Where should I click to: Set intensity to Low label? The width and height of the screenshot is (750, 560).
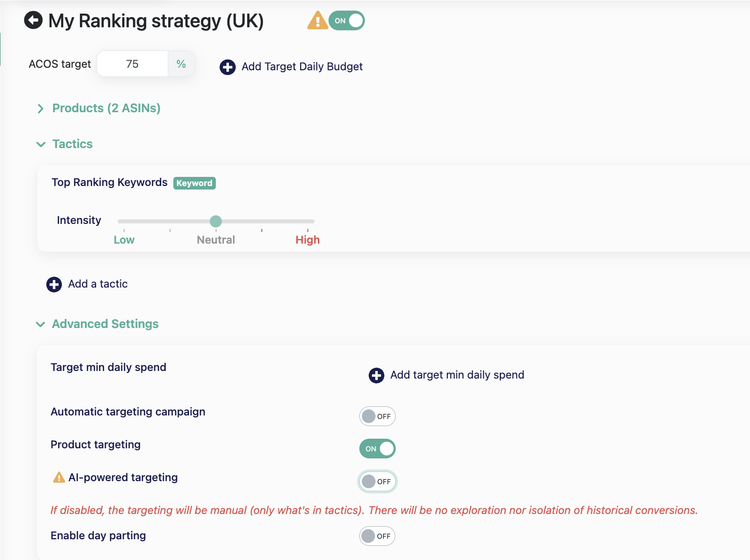[x=124, y=240]
